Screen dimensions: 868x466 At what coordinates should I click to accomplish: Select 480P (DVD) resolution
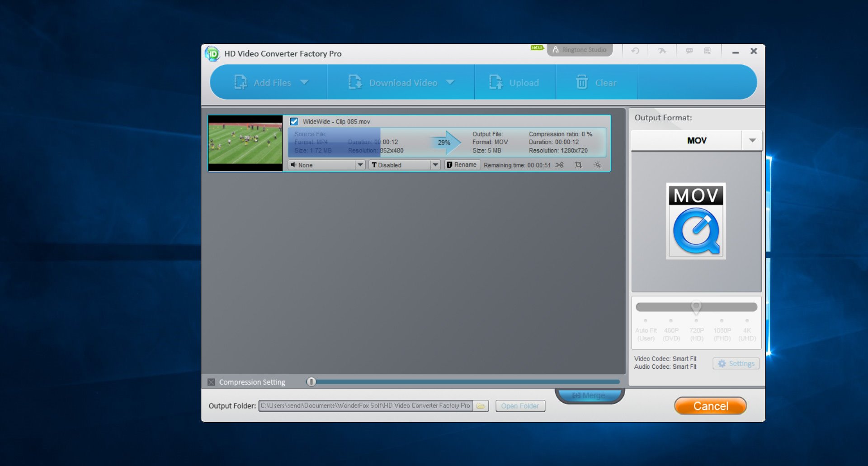click(671, 334)
